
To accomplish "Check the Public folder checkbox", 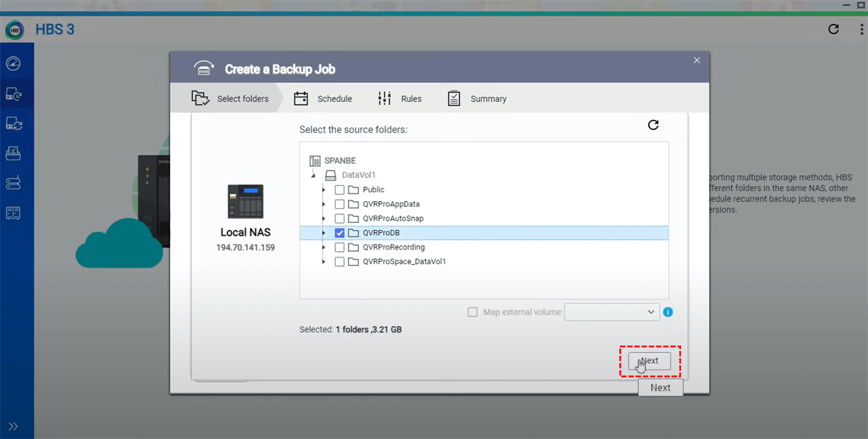I will [339, 189].
